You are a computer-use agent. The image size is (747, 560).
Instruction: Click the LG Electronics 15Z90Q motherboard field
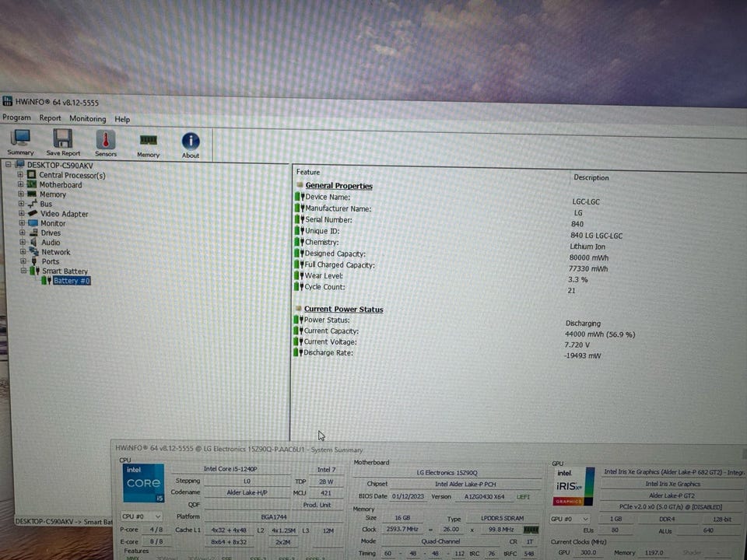pyautogui.click(x=447, y=472)
